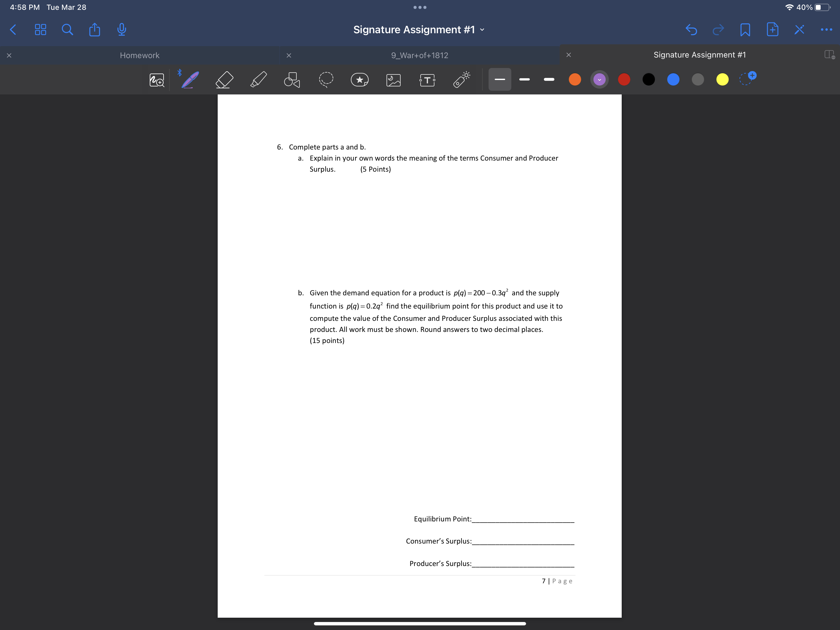Insert an image with the Photo tool
This screenshot has width=840, height=630.
393,79
